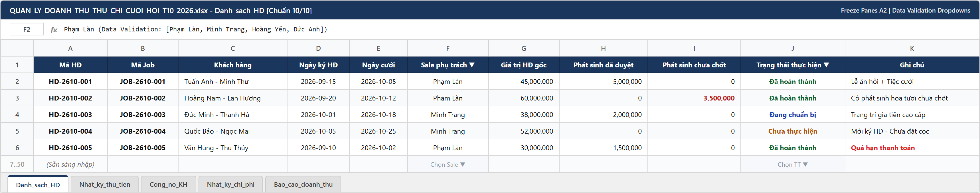Select the Nhat_ky_chi_phi sheet tab
This screenshot has height=193, width=980.
coord(230,184)
